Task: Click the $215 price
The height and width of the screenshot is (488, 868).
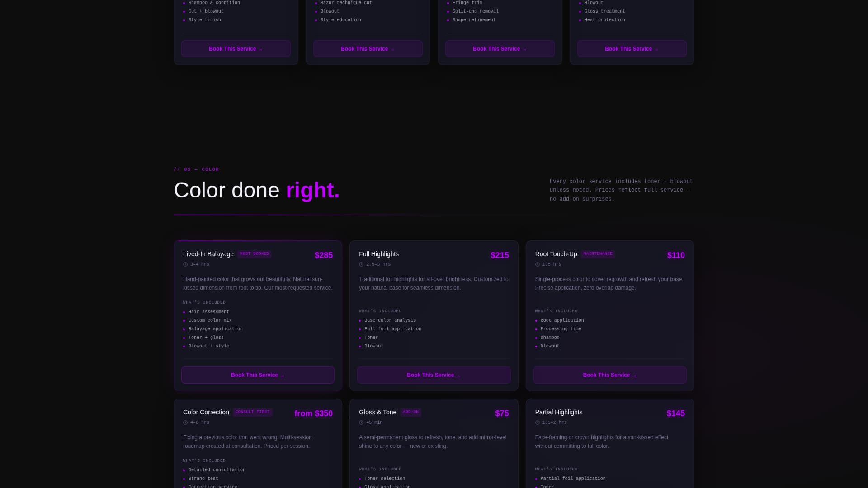Action: pyautogui.click(x=500, y=255)
